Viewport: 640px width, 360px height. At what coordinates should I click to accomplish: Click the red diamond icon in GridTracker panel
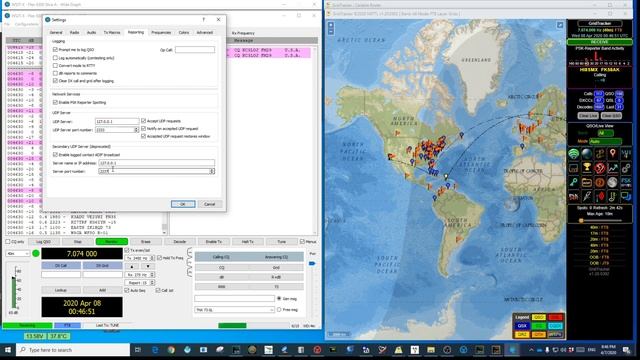[600, 196]
